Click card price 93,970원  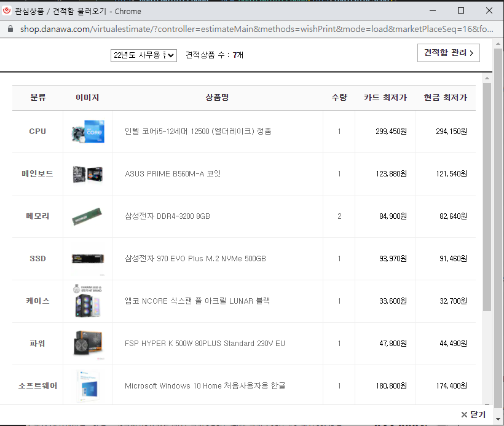393,259
